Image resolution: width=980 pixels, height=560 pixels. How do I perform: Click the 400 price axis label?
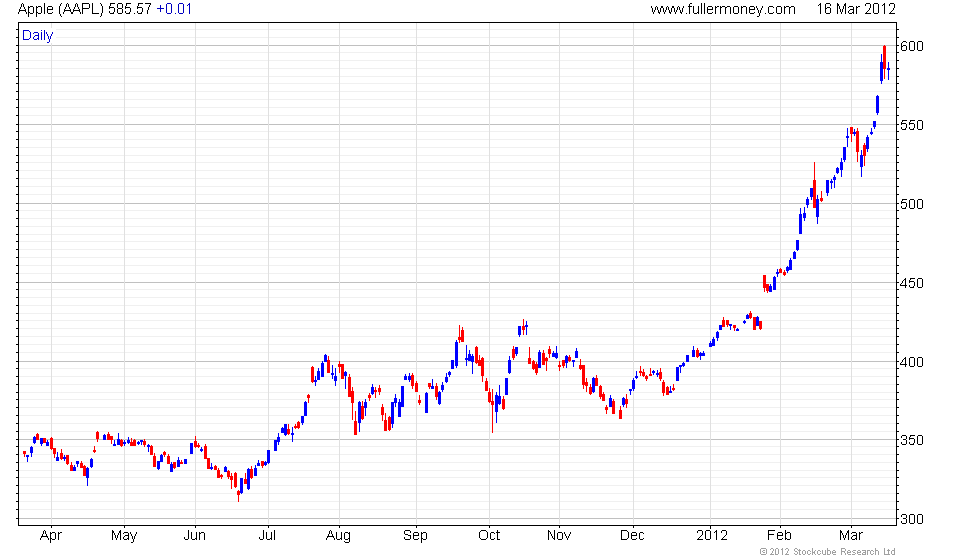(911, 362)
